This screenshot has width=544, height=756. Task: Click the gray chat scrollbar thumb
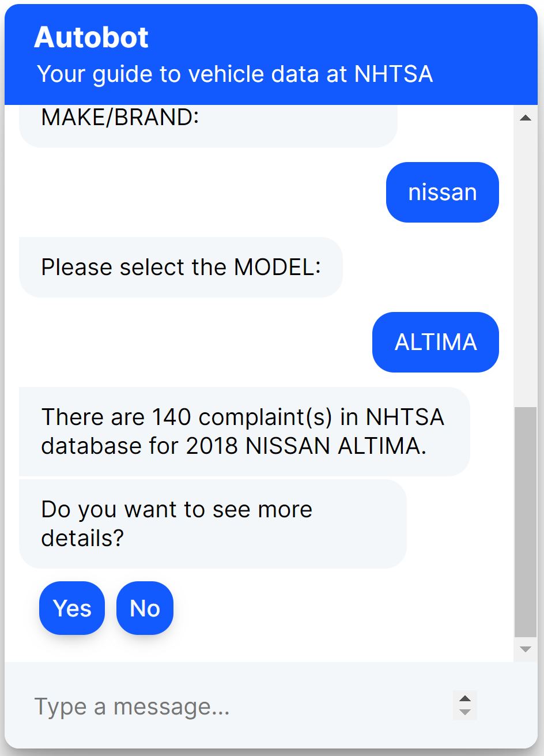pyautogui.click(x=525, y=522)
